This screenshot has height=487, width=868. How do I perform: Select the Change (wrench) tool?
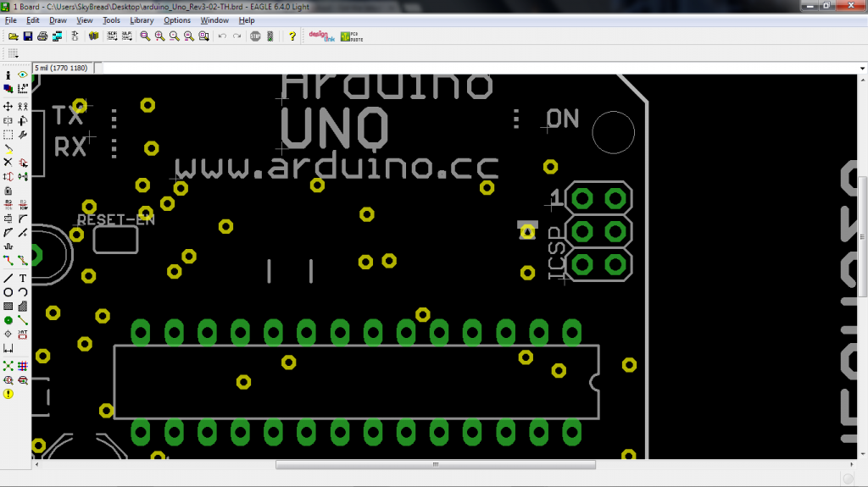[23, 135]
